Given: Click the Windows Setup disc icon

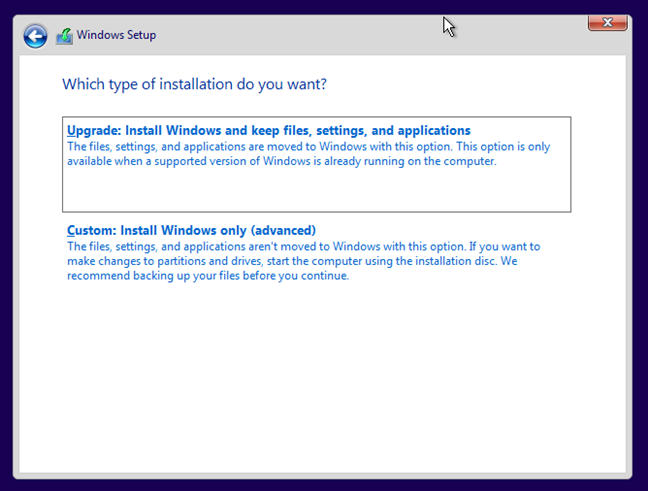Looking at the screenshot, I should pos(64,36).
